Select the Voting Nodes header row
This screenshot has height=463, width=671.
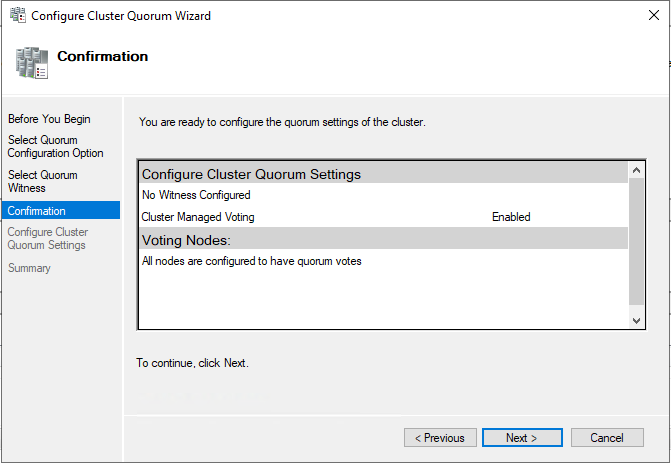[383, 240]
